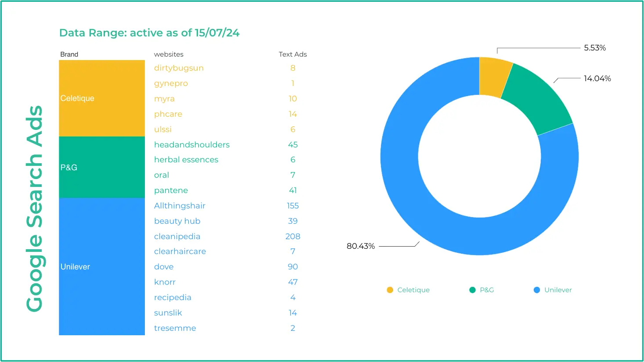Select the green P&G brand cell in the table
644x362 pixels.
[x=102, y=167]
